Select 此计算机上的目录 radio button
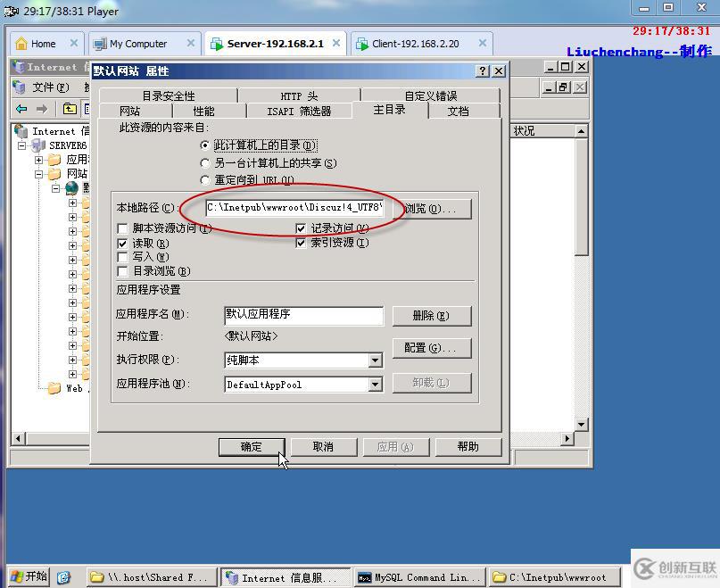Image resolution: width=720 pixels, height=588 pixels. point(205,145)
